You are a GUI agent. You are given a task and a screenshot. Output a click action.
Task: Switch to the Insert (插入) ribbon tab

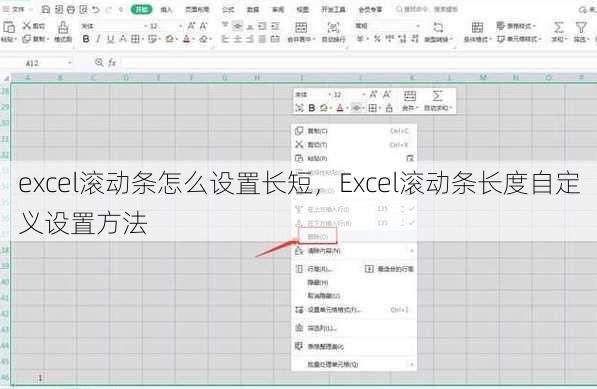point(166,10)
